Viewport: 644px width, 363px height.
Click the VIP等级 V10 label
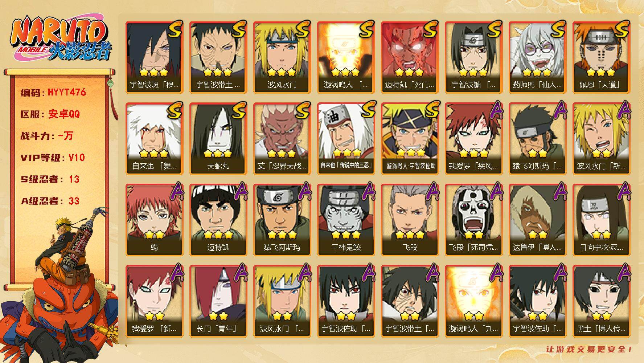tap(53, 158)
